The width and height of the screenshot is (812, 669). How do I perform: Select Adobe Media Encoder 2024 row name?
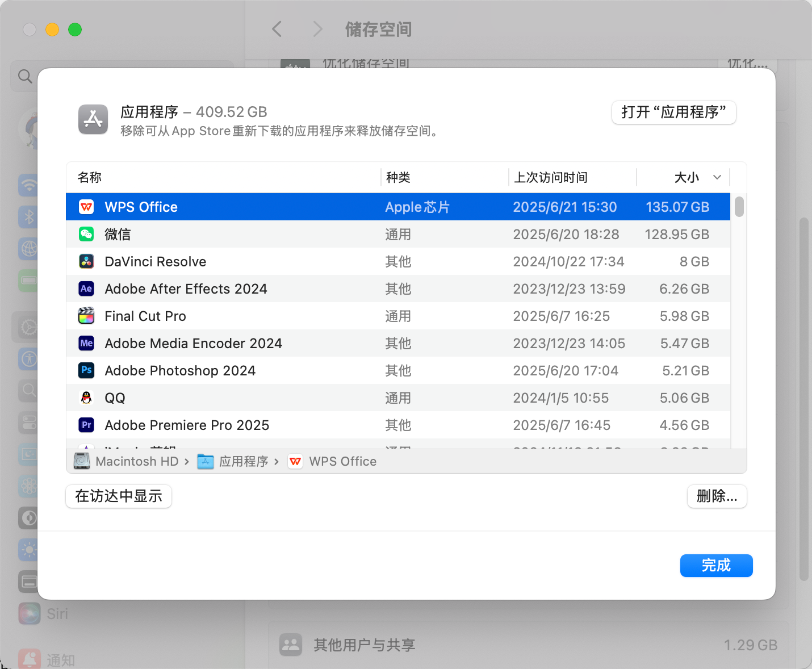pos(194,343)
